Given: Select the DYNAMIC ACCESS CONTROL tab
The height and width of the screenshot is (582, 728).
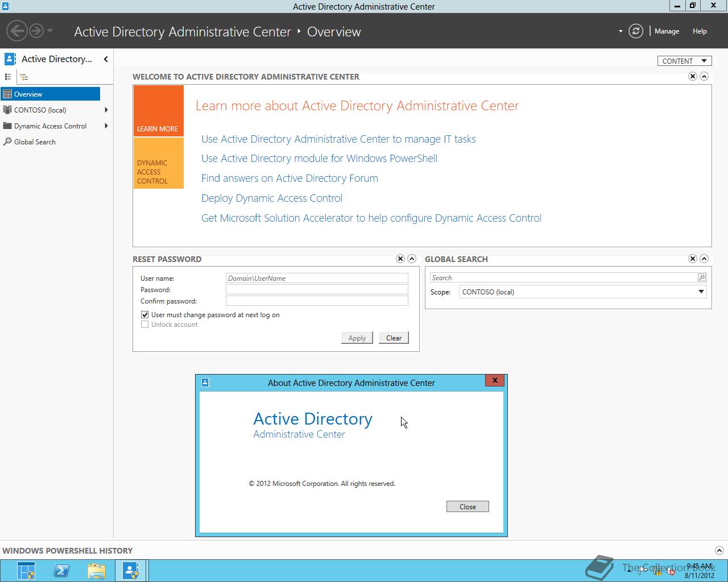Looking at the screenshot, I should [x=159, y=163].
